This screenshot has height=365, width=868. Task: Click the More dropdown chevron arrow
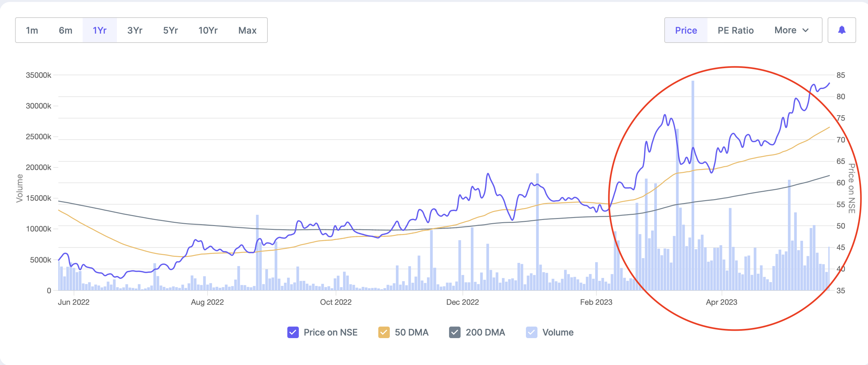(806, 30)
